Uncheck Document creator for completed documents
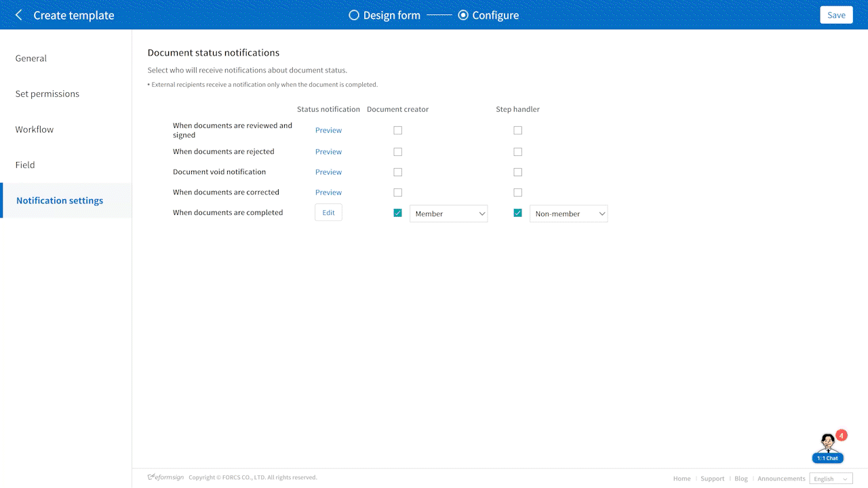This screenshot has width=868, height=488. point(398,213)
